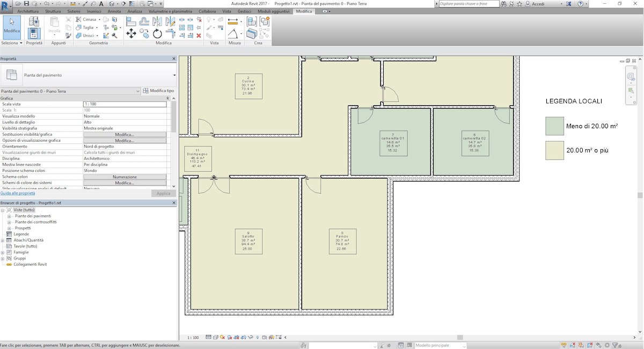Viewport: 644px width, 349px height.
Task: Toggle the crop region visibility icon
Action: [x=243, y=337]
